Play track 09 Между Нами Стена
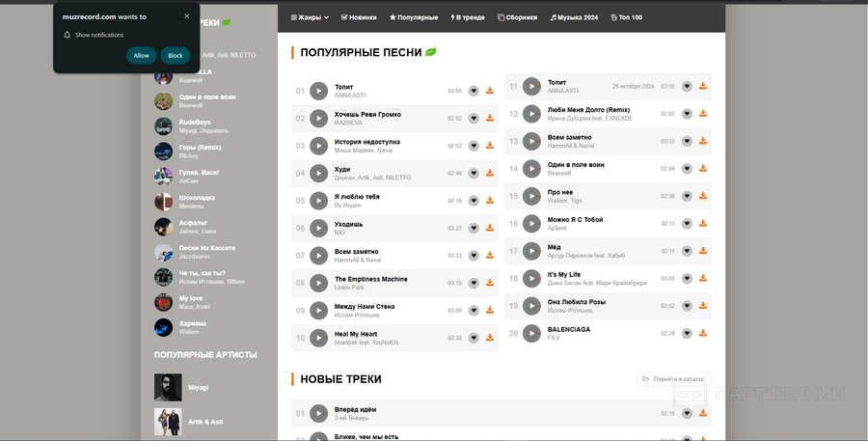This screenshot has width=868, height=441. point(319,311)
